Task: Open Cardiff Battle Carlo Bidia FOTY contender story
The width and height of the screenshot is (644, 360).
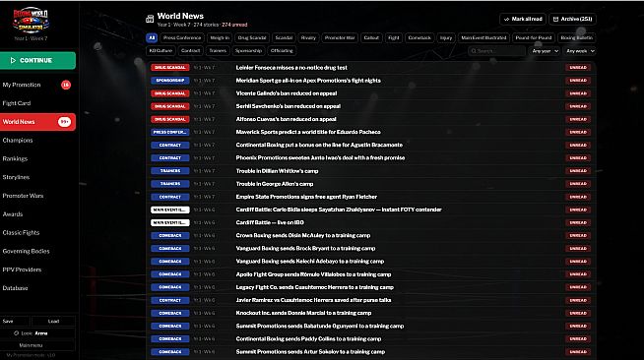Action: coord(371,210)
